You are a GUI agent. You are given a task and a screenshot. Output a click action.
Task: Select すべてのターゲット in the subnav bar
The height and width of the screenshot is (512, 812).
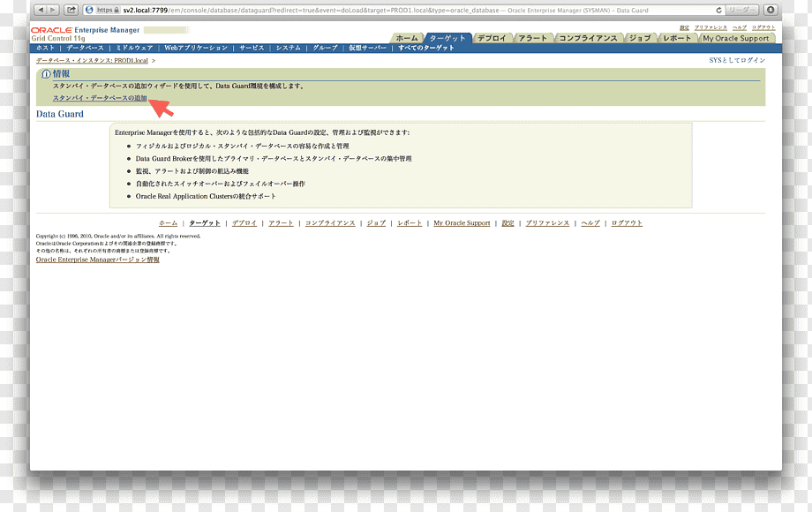[x=425, y=48]
